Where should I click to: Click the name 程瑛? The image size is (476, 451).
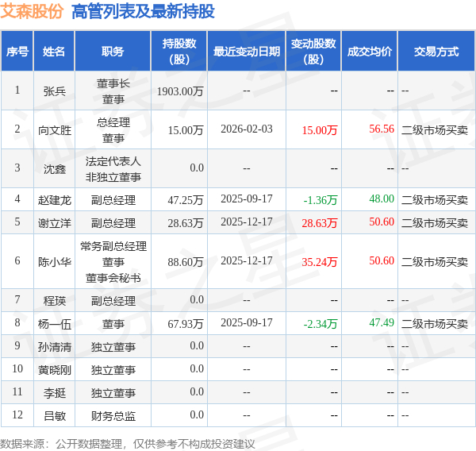(54, 301)
